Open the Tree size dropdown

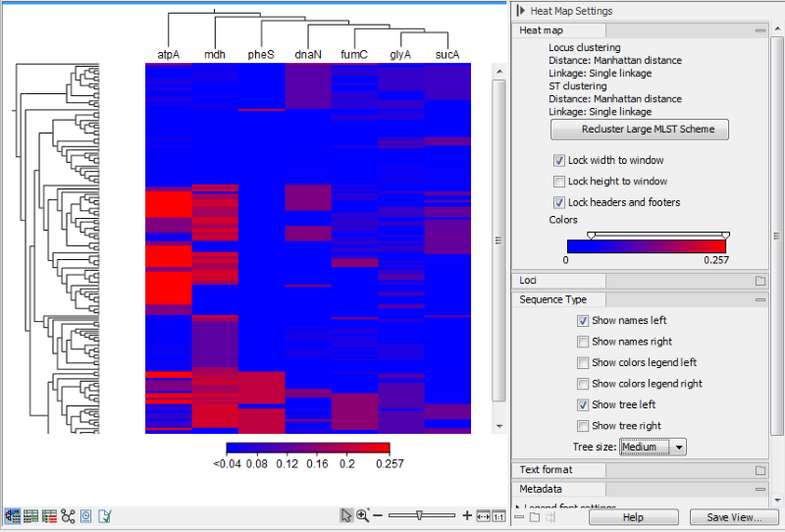tap(654, 447)
